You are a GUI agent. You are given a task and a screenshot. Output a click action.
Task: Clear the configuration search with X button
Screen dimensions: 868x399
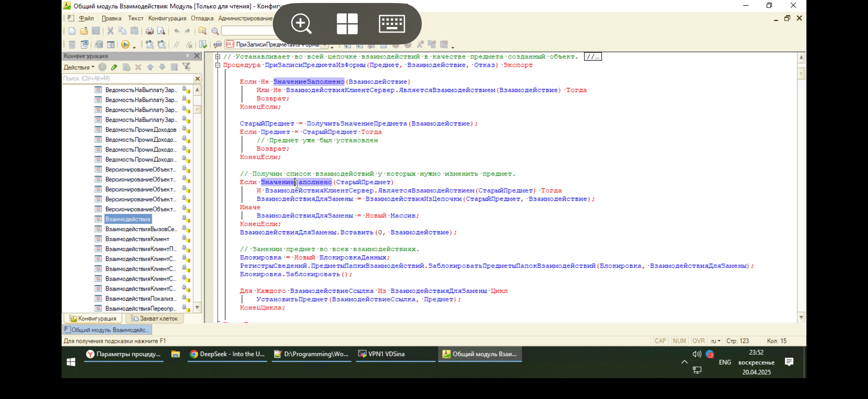pyautogui.click(x=197, y=78)
